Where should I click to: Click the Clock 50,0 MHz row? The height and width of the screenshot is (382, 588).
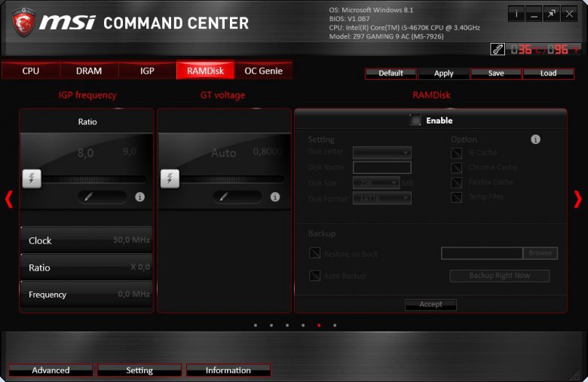coord(87,240)
